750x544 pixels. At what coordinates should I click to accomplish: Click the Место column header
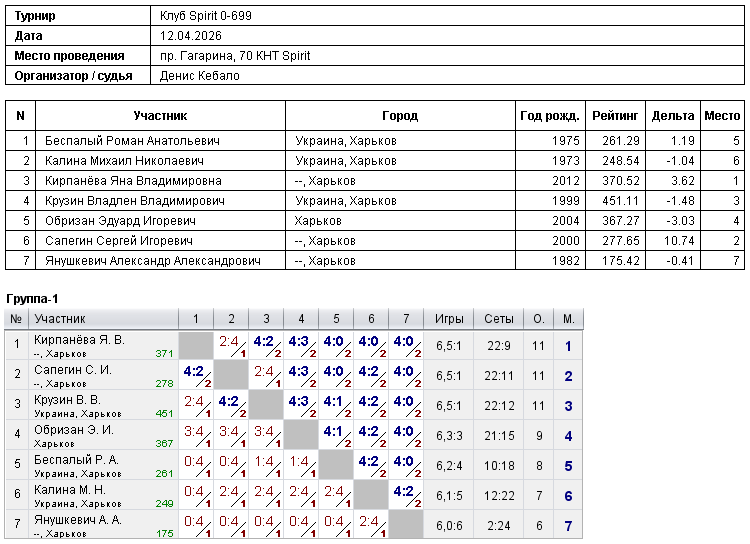click(x=722, y=115)
